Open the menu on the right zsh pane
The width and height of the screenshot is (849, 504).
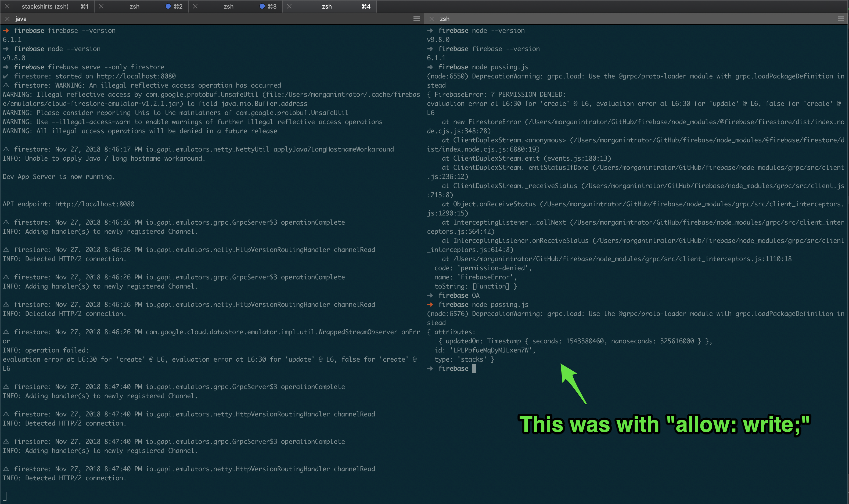(x=841, y=19)
